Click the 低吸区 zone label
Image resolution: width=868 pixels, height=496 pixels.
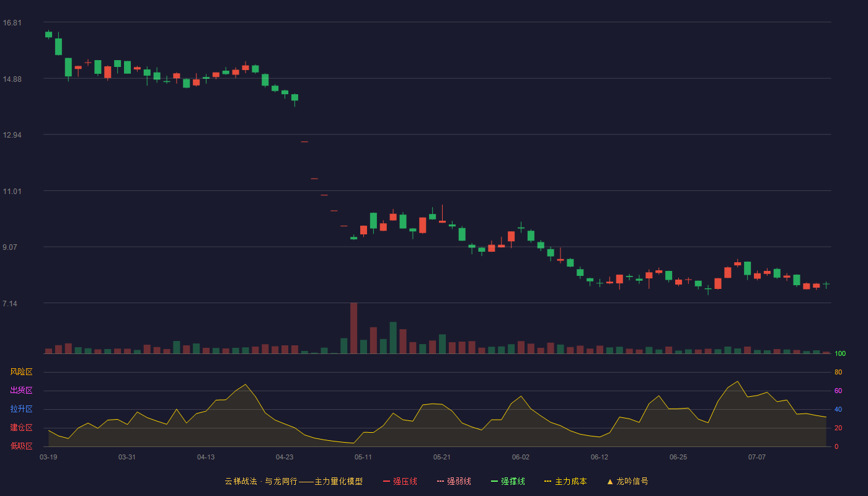point(21,446)
